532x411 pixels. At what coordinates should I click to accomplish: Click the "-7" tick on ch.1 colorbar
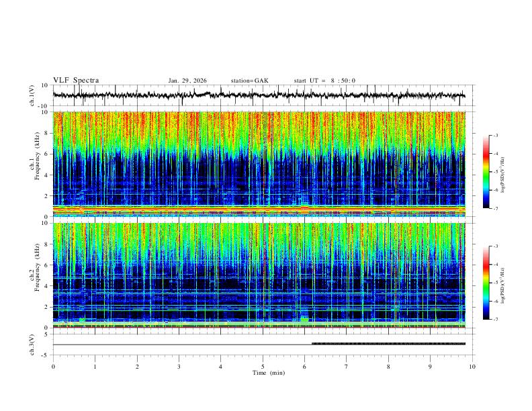[495, 208]
